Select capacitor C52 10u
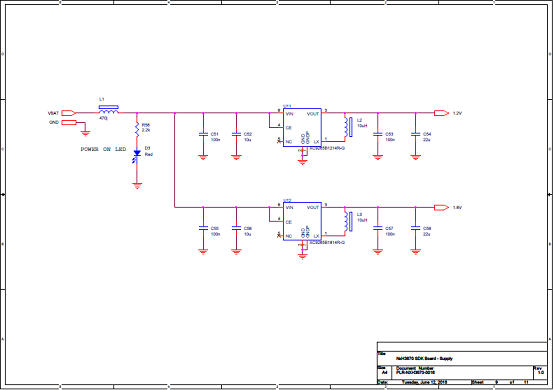This screenshot has height=390, width=554. [236, 135]
